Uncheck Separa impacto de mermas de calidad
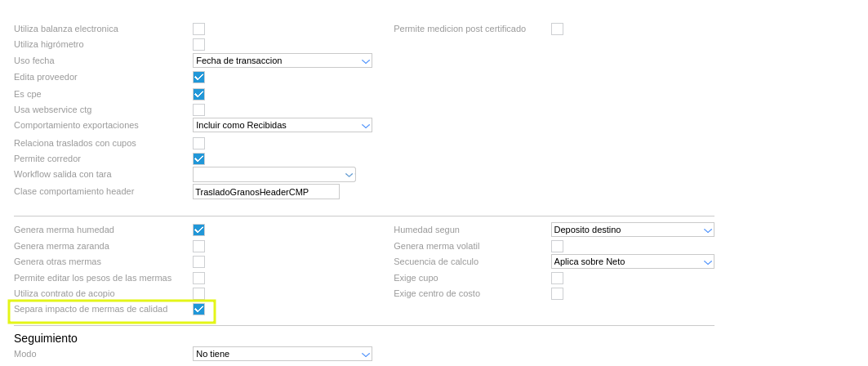This screenshot has width=868, height=366. click(x=198, y=310)
